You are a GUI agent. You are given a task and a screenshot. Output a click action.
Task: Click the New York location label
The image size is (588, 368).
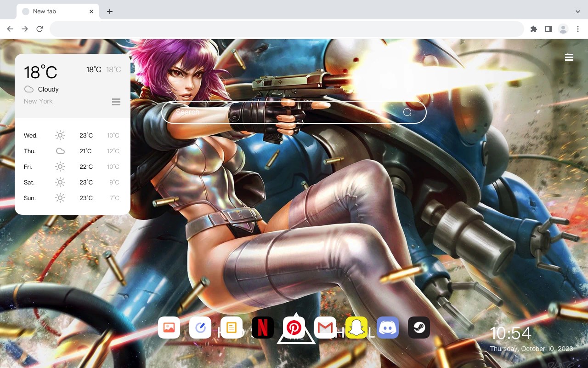38,101
